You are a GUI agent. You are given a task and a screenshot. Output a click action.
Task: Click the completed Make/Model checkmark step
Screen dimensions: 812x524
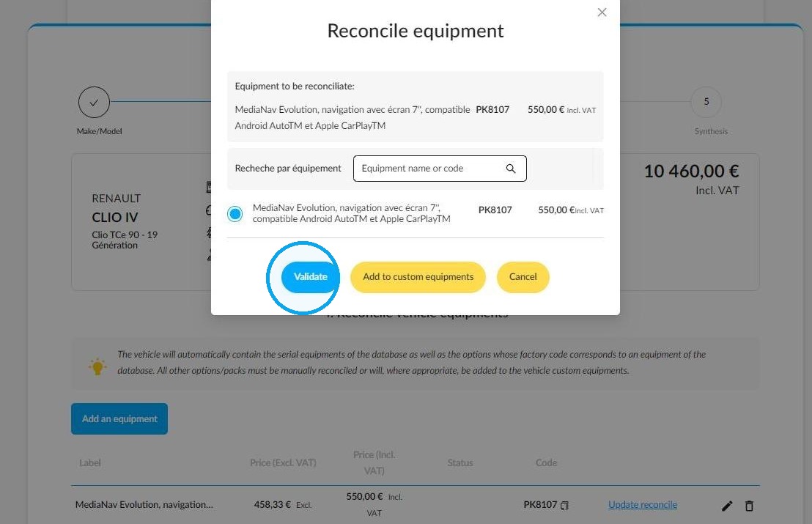pyautogui.click(x=94, y=102)
